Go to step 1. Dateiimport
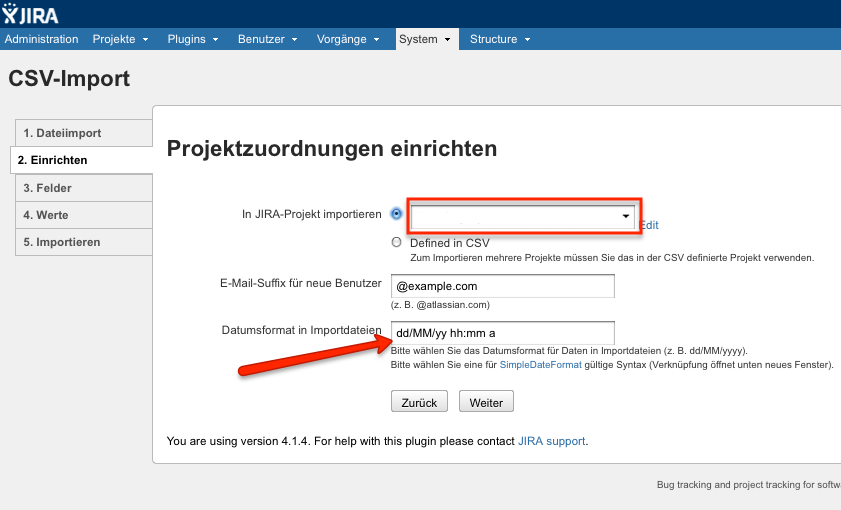 [x=84, y=133]
